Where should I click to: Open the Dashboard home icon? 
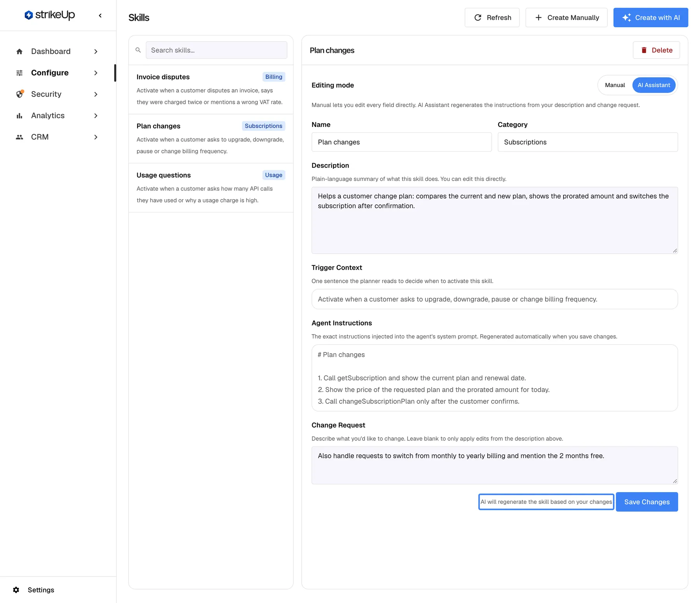pyautogui.click(x=19, y=51)
